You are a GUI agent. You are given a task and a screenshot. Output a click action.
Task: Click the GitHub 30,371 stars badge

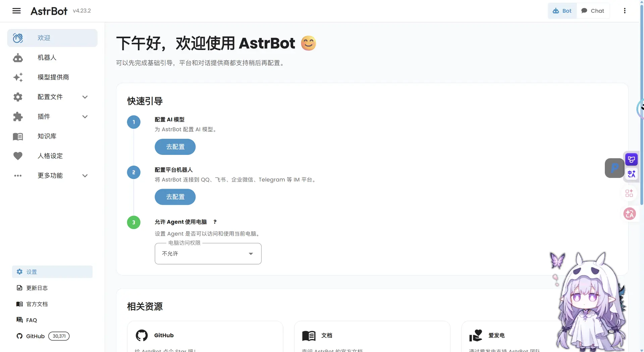[59, 336]
